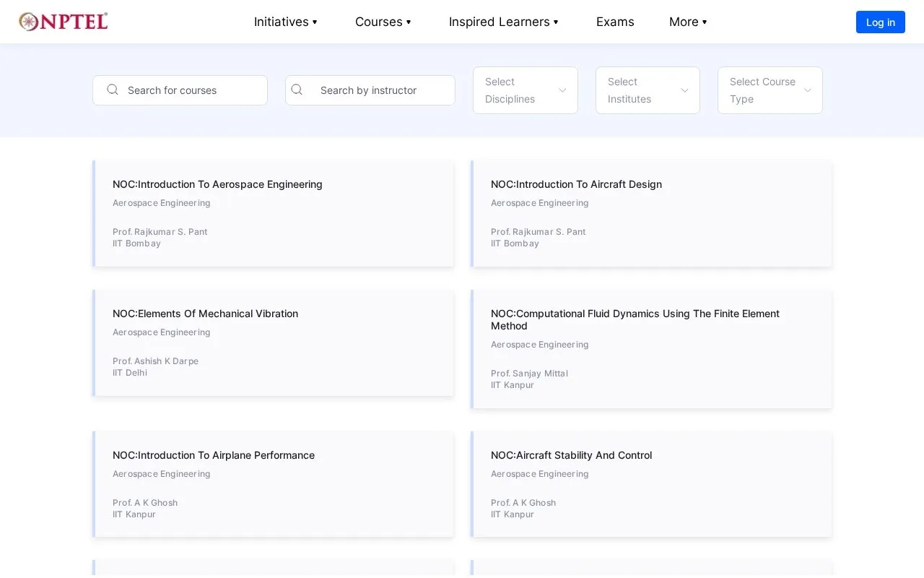Expand the More menu
Screen dimensions: 924x578
tap(689, 22)
